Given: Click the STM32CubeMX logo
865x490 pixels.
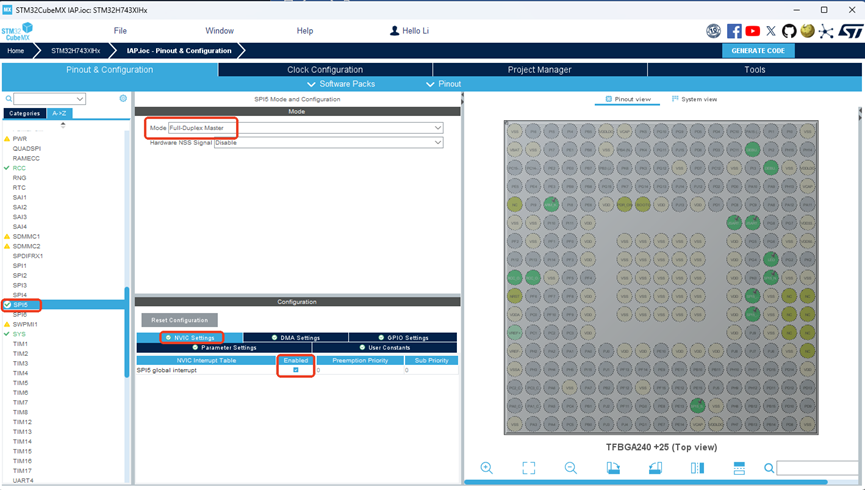Looking at the screenshot, I should [17, 31].
